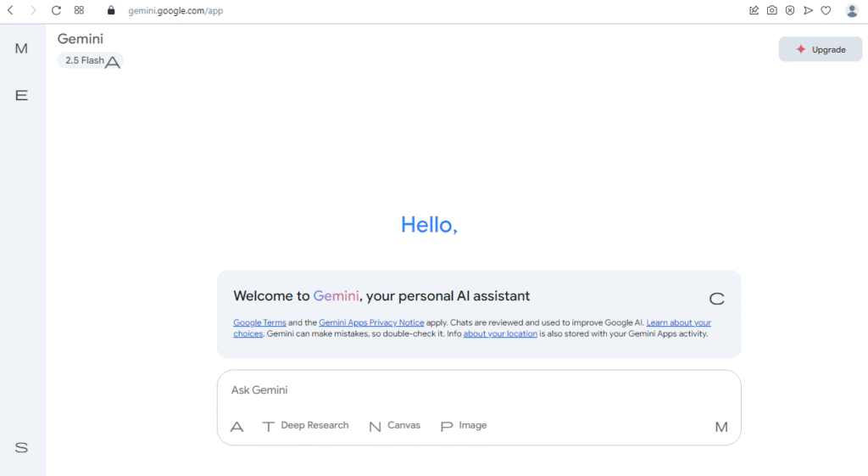This screenshot has height=476, width=868.
Task: Reload the page with the refresh icon
Action: pos(56,10)
